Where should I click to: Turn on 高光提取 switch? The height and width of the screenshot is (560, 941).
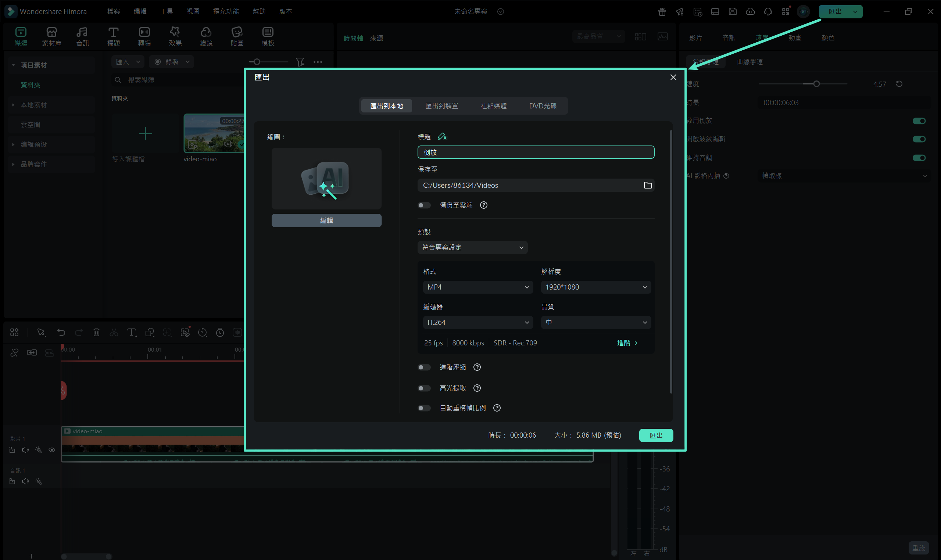pos(424,388)
